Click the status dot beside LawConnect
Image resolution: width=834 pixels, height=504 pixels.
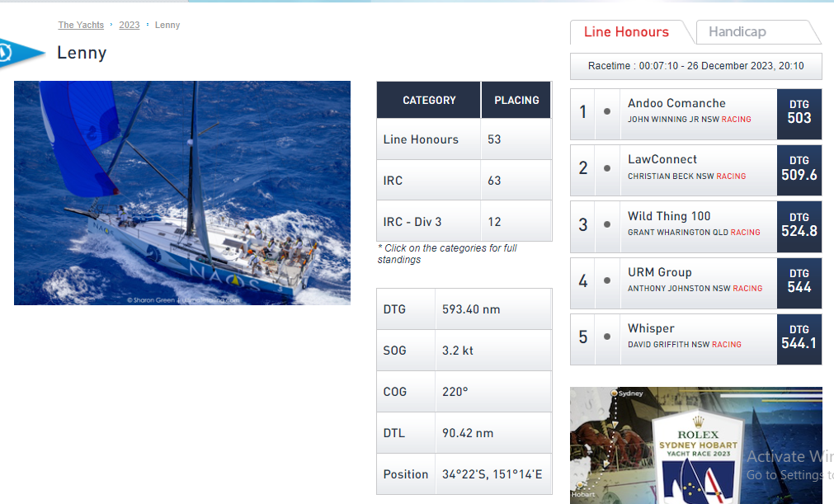(607, 168)
